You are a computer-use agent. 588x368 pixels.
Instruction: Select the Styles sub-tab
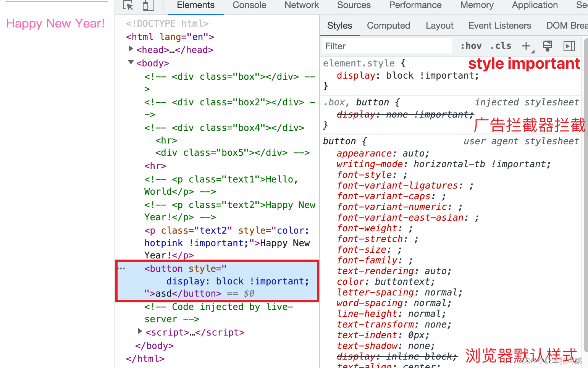[339, 26]
